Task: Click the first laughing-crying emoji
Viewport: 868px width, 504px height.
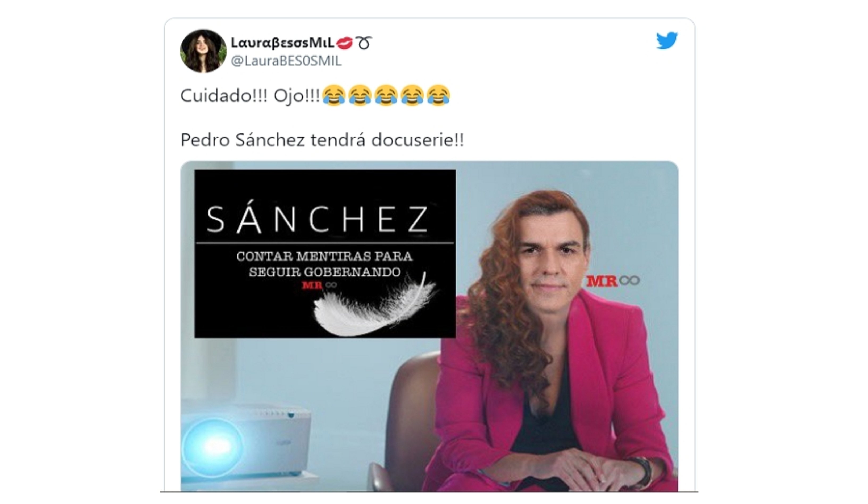Action: (334, 95)
